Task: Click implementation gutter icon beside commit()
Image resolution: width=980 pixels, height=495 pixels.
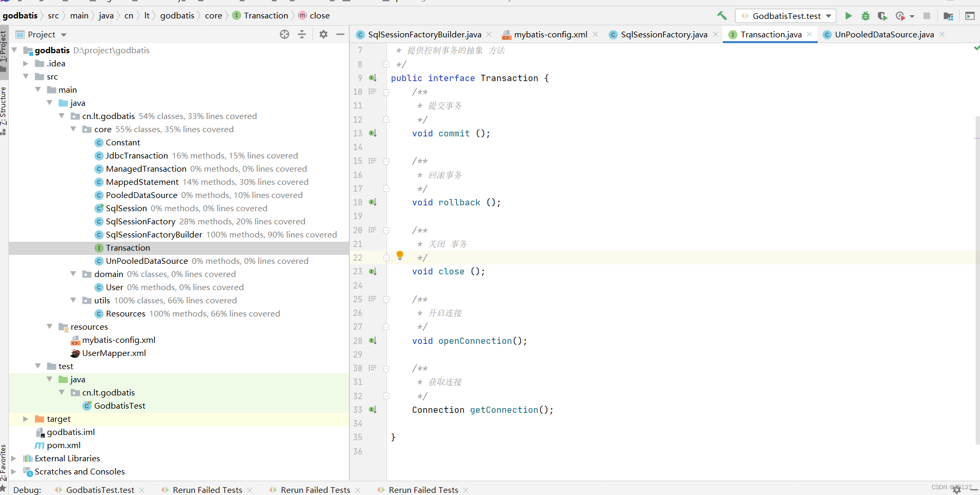Action: click(x=373, y=133)
